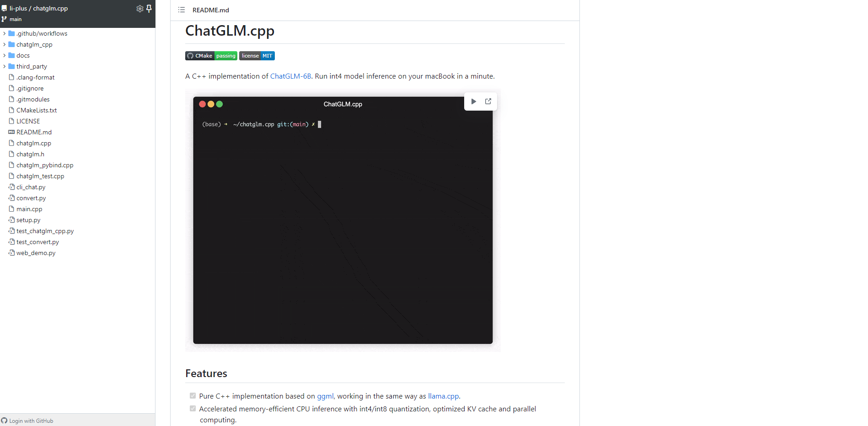Open demo image in new tab icon
Screen dimensions: 868x426
(x=488, y=101)
